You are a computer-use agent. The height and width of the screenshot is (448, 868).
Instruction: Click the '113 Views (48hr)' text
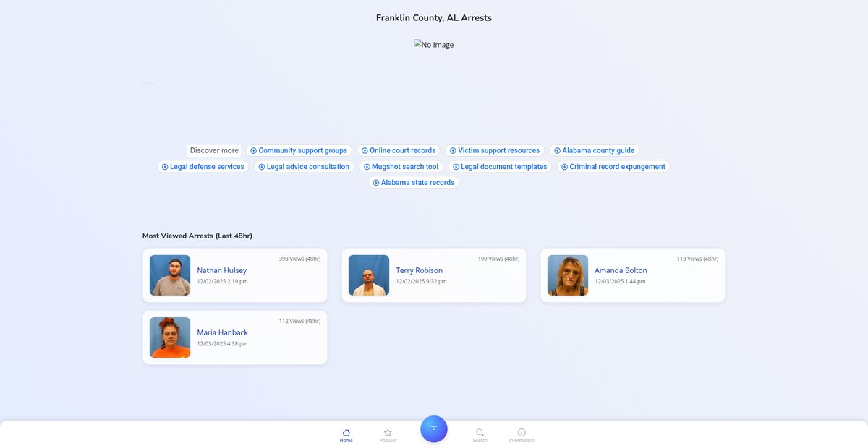(x=697, y=259)
